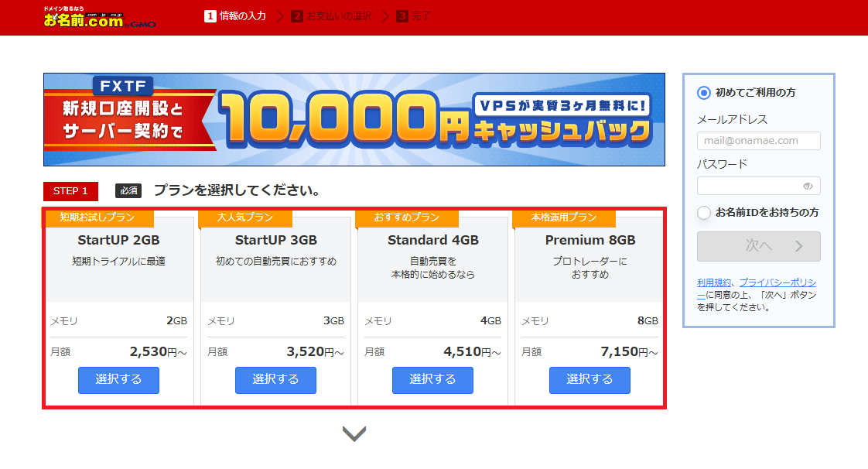Choose the Standard 4GB plan button
The width and height of the screenshot is (868, 469).
(x=433, y=380)
